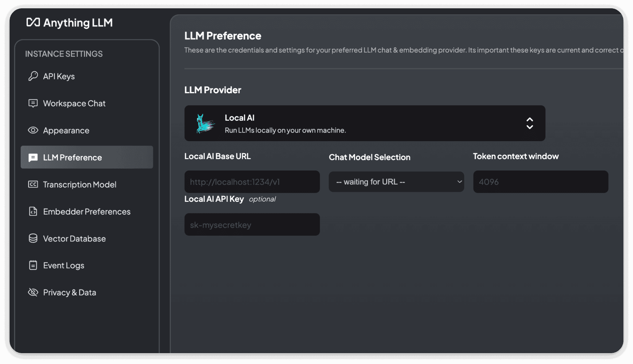Select the LLM Preference menu item

point(87,157)
